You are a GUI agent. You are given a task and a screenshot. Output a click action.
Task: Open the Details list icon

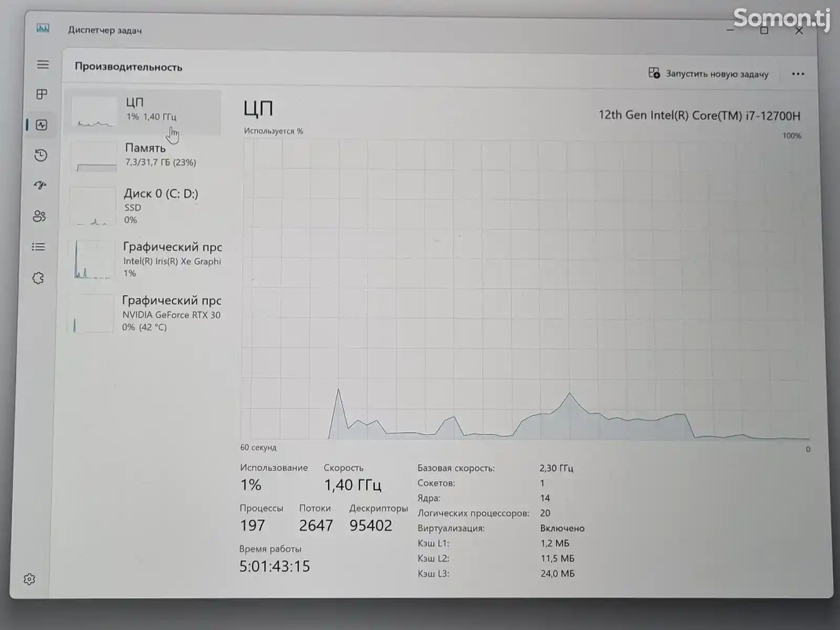point(38,247)
